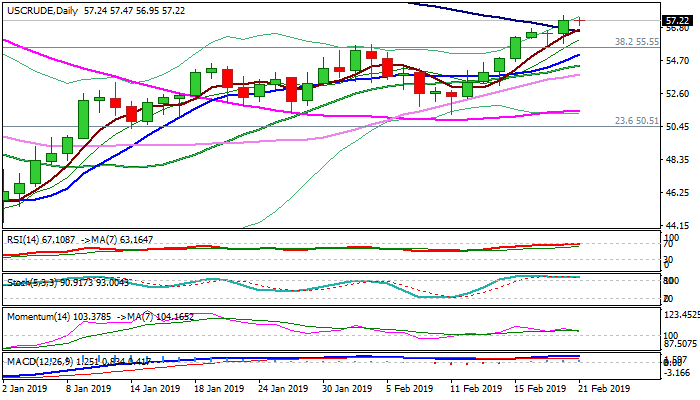Click the 38.2 Fibonacci level label
700x400 pixels.
pos(635,42)
